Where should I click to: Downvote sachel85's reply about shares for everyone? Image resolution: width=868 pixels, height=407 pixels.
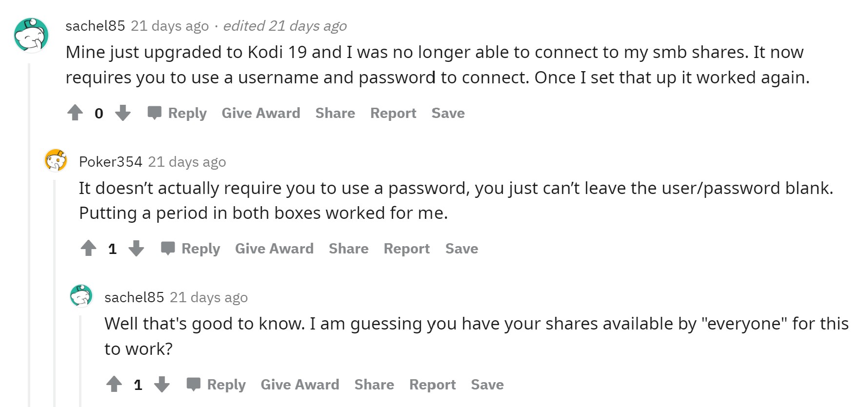tap(162, 384)
